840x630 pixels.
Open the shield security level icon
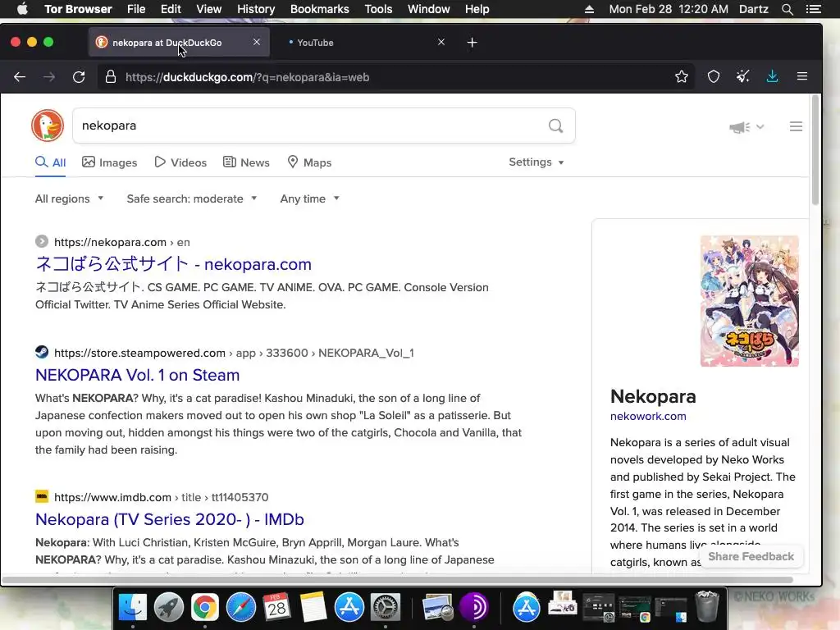714,76
